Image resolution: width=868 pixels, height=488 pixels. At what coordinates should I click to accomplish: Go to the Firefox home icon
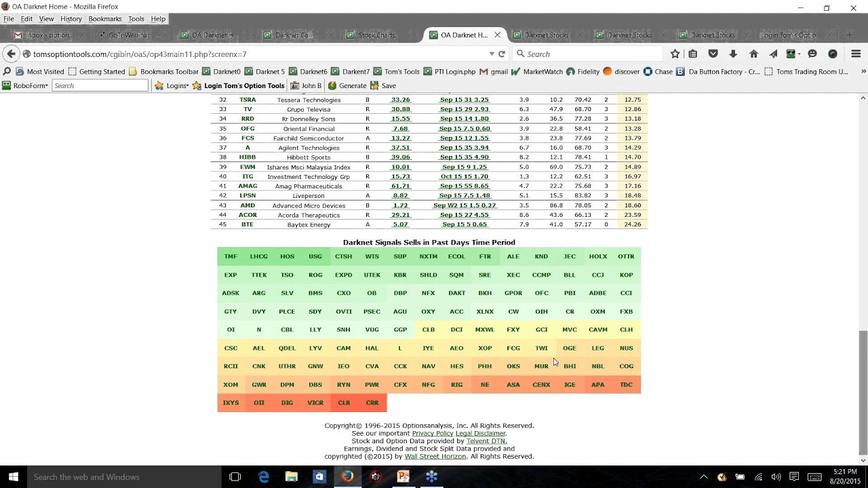click(x=753, y=54)
